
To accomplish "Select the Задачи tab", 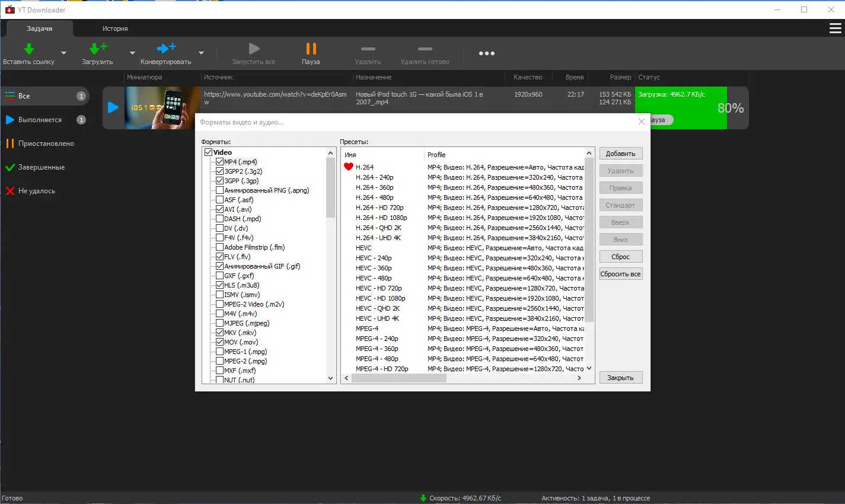I will (x=39, y=28).
